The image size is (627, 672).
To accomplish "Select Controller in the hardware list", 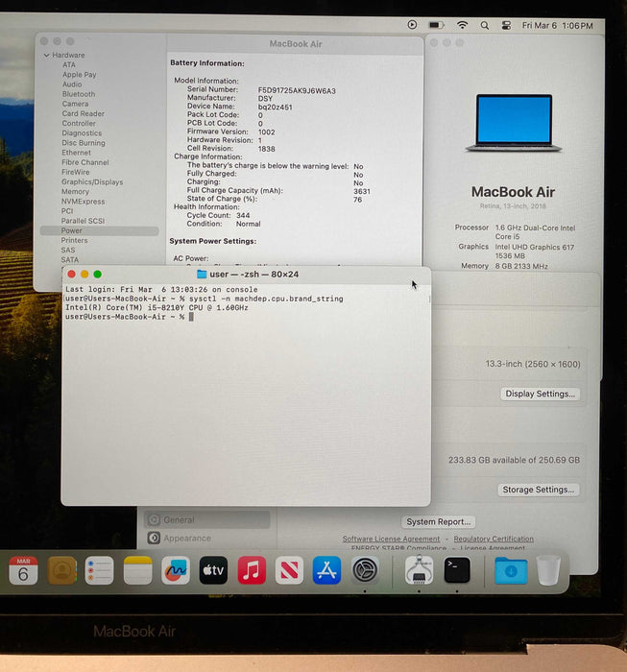I will (x=79, y=124).
